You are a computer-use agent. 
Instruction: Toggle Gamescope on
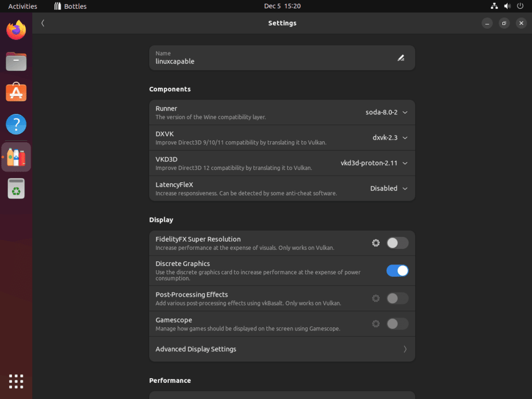397,323
